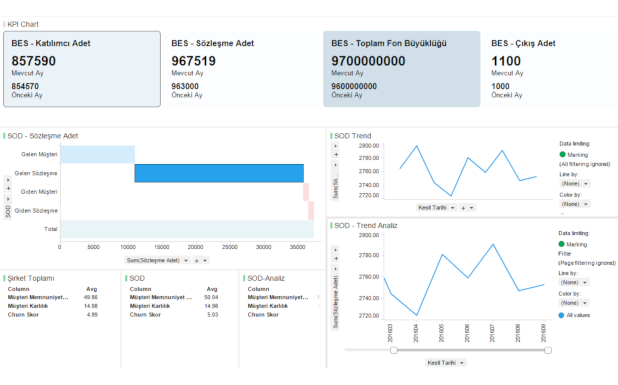Click green Marking indicator in Trend Analiz legend

561,244
